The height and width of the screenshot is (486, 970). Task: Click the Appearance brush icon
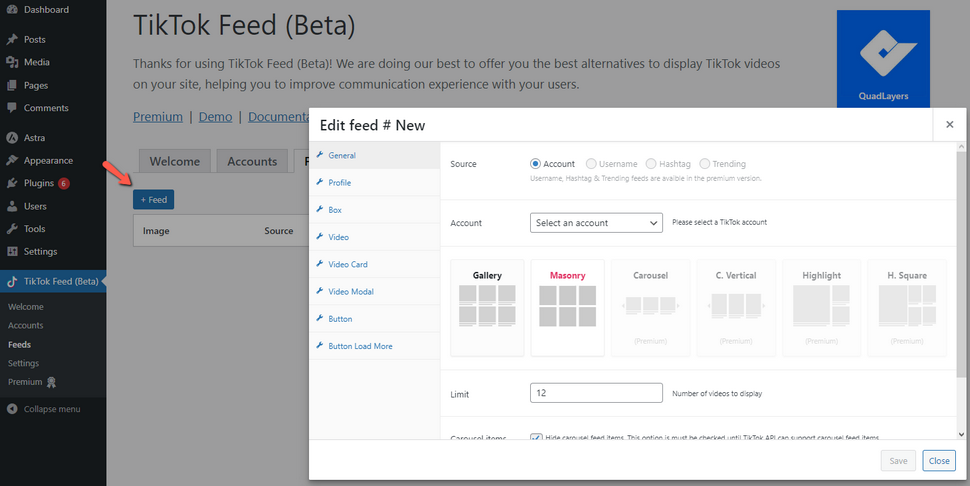(x=12, y=160)
